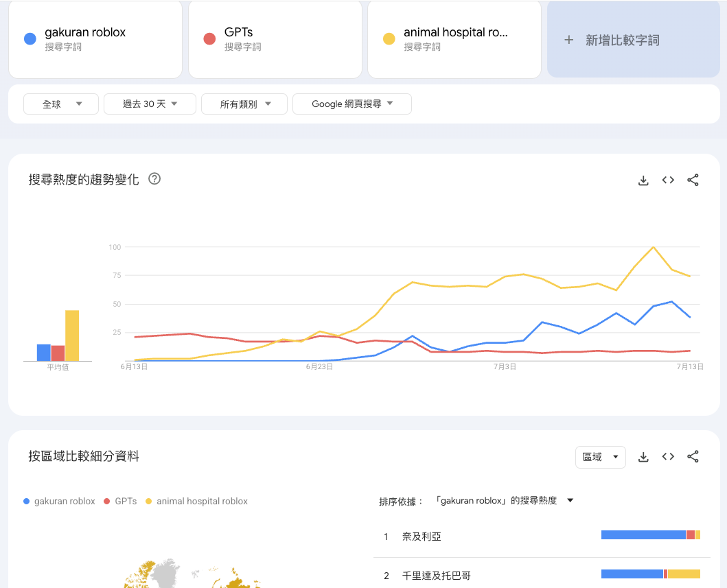
Task: Click the stacked bar for 奈及利亞
Action: tap(651, 535)
